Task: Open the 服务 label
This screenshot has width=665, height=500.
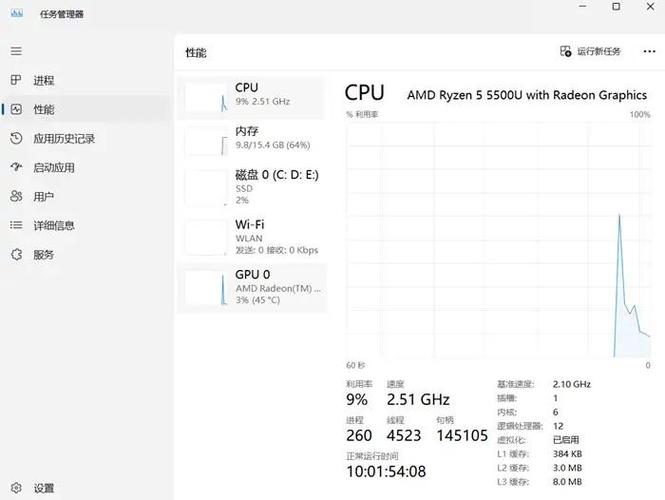Action: click(44, 255)
